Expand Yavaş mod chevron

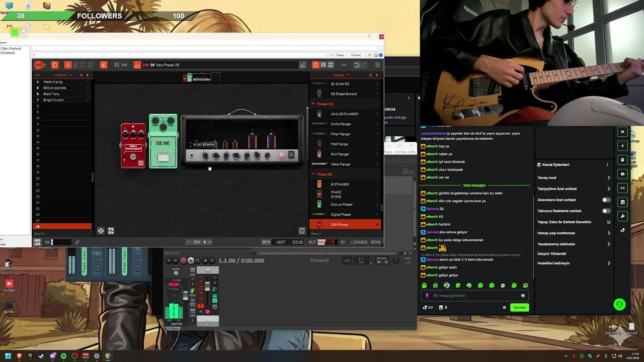point(609,178)
